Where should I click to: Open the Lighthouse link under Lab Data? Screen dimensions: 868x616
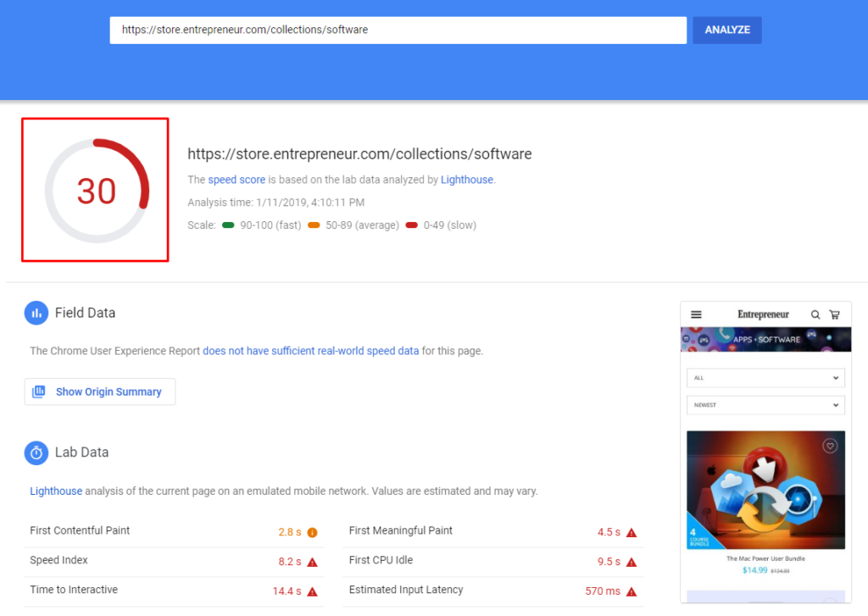pos(55,491)
